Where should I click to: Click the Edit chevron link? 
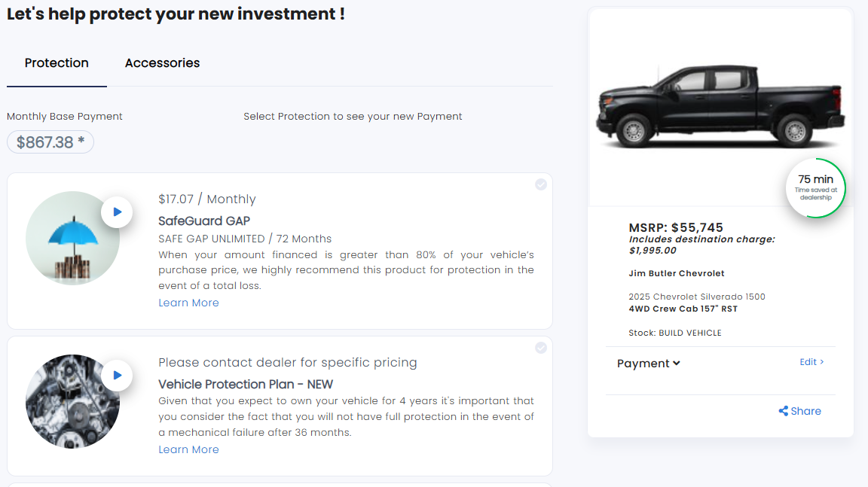click(x=811, y=362)
